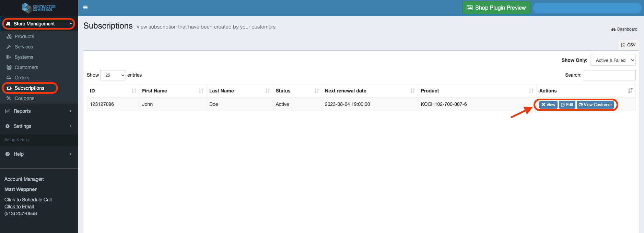This screenshot has height=233, width=644.
Task: Export subscriptions as CSV
Action: click(628, 45)
